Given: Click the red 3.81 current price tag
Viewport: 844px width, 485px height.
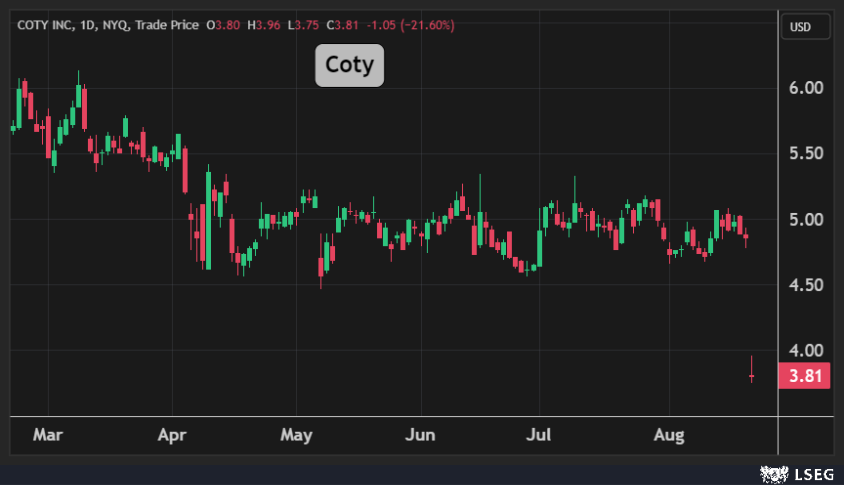Looking at the screenshot, I should (x=806, y=377).
